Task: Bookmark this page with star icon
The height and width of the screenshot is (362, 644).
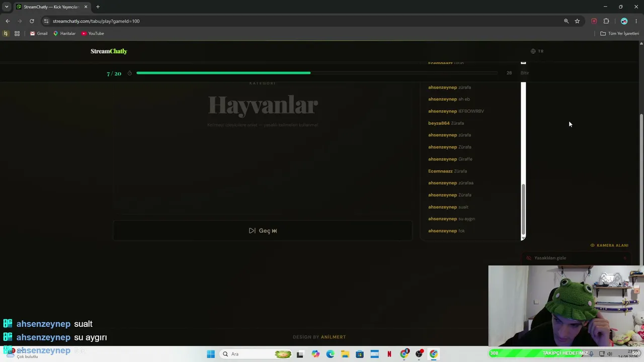Action: pyautogui.click(x=577, y=21)
